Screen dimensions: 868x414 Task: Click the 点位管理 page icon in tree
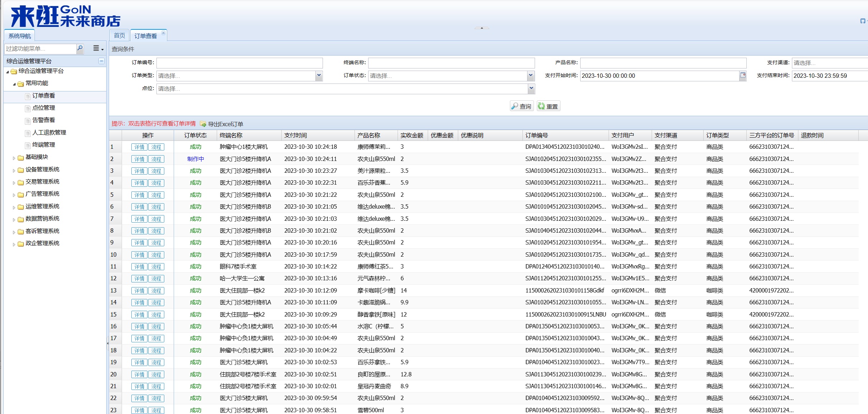click(28, 108)
